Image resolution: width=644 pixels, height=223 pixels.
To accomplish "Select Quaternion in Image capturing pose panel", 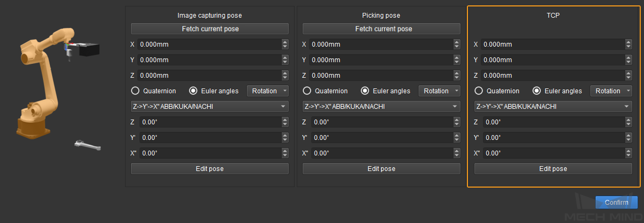I will tap(136, 91).
